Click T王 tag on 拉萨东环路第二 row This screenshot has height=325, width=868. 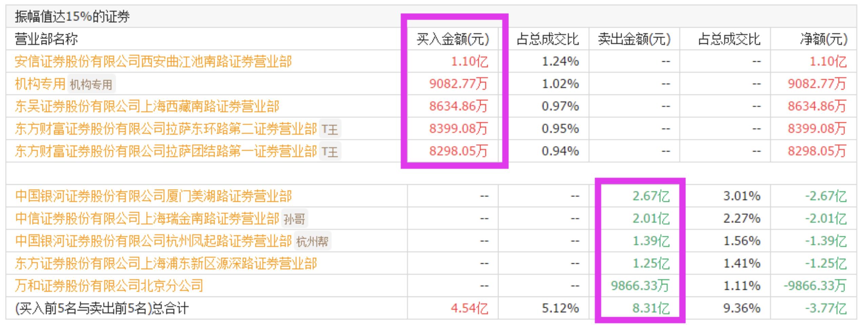(330, 129)
